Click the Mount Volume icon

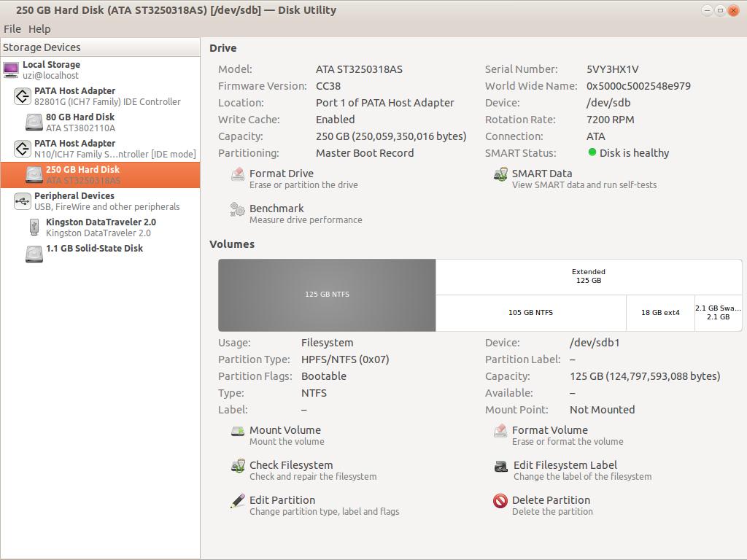(x=238, y=431)
